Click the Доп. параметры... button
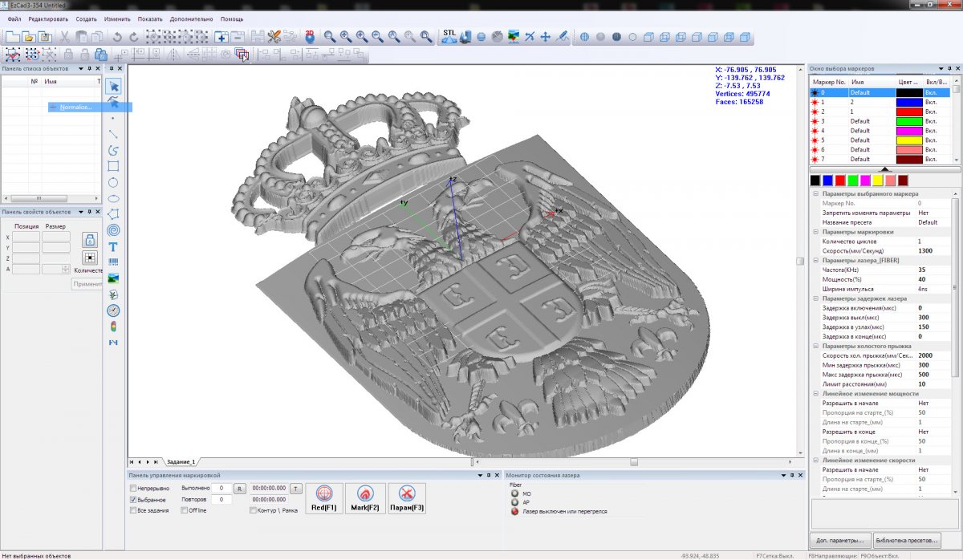This screenshot has height=560, width=963. click(x=840, y=540)
